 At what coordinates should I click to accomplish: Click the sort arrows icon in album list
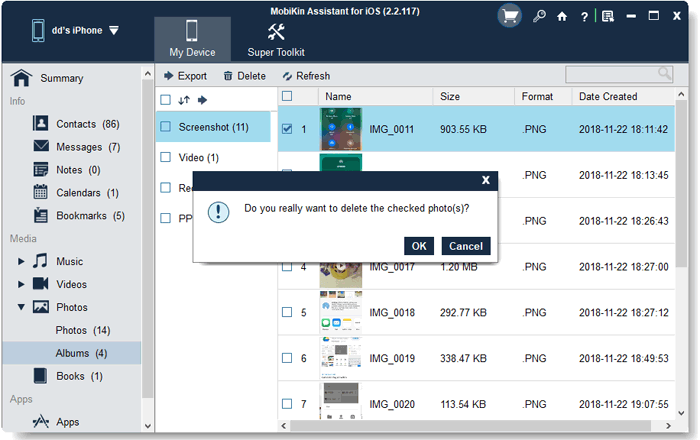pos(184,100)
